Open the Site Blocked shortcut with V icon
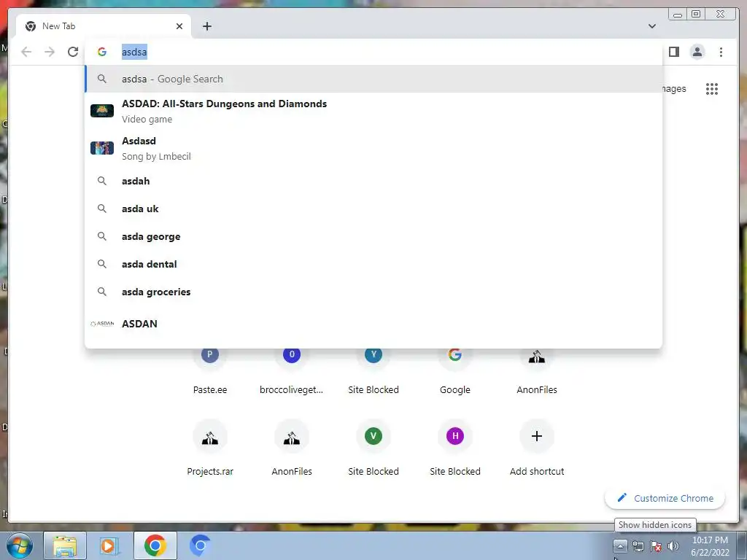Image resolution: width=747 pixels, height=560 pixels. 373,448
